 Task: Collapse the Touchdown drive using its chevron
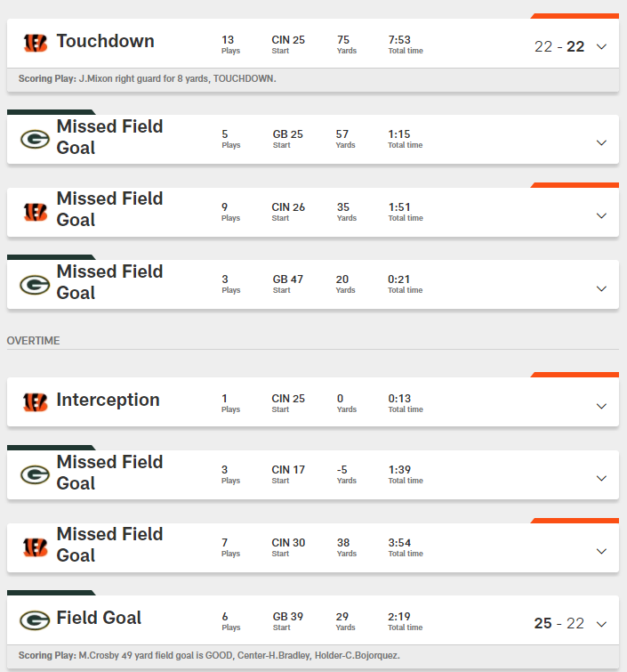601,46
